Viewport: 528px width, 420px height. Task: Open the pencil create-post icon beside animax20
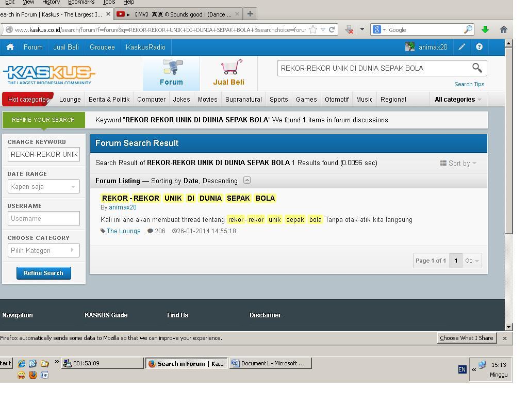[461, 47]
